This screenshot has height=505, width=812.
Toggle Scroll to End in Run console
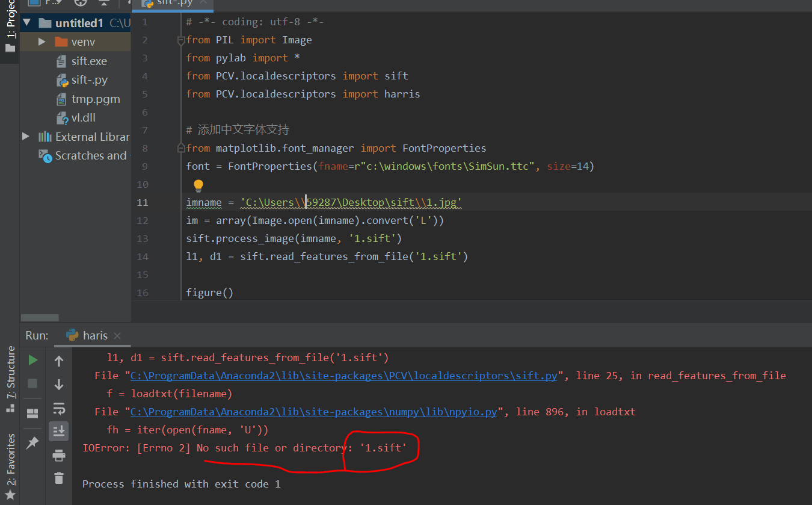[59, 431]
